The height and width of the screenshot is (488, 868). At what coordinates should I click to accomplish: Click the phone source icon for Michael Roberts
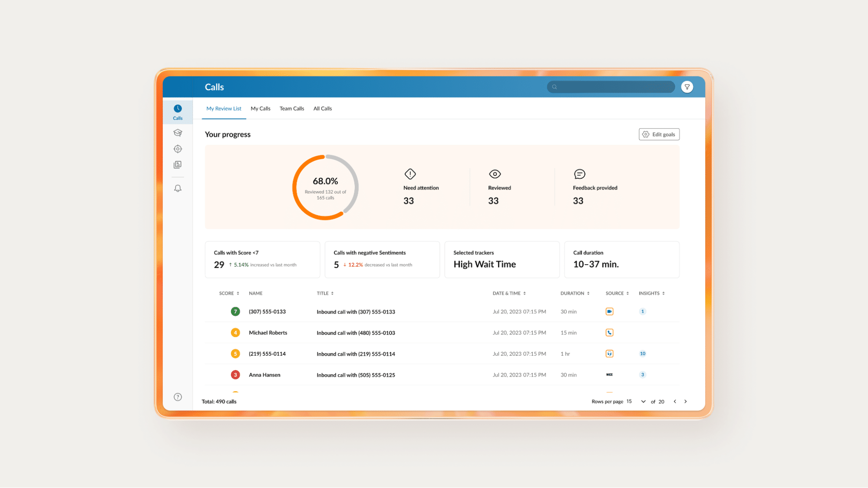tap(609, 333)
